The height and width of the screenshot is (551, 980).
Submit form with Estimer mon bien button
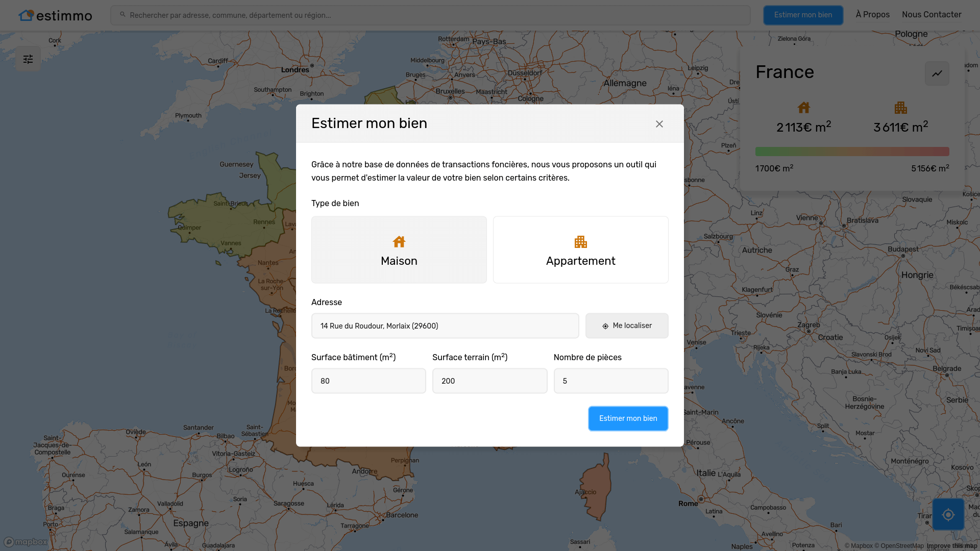tap(627, 418)
